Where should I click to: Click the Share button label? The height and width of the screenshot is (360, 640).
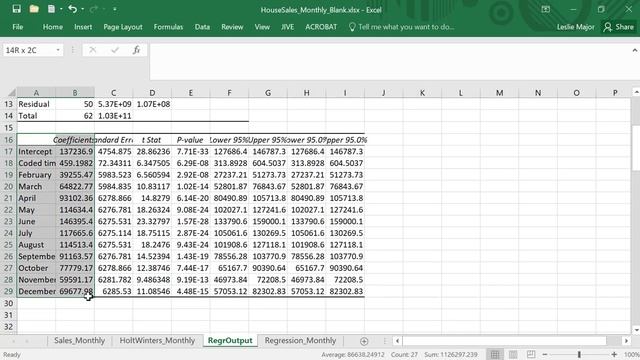624,27
